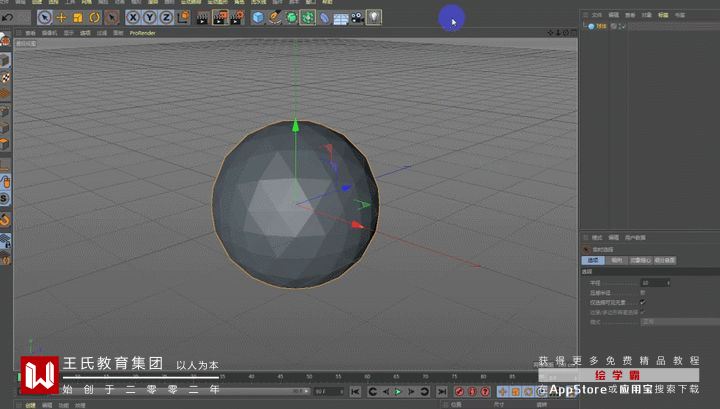Click the Floor environment icon
Image resolution: width=720 pixels, height=409 pixels.
pos(341,18)
